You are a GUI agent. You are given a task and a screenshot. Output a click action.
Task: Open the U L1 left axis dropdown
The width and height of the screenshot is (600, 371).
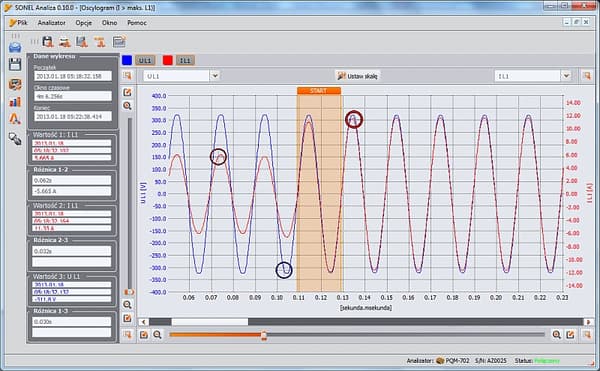coord(181,76)
